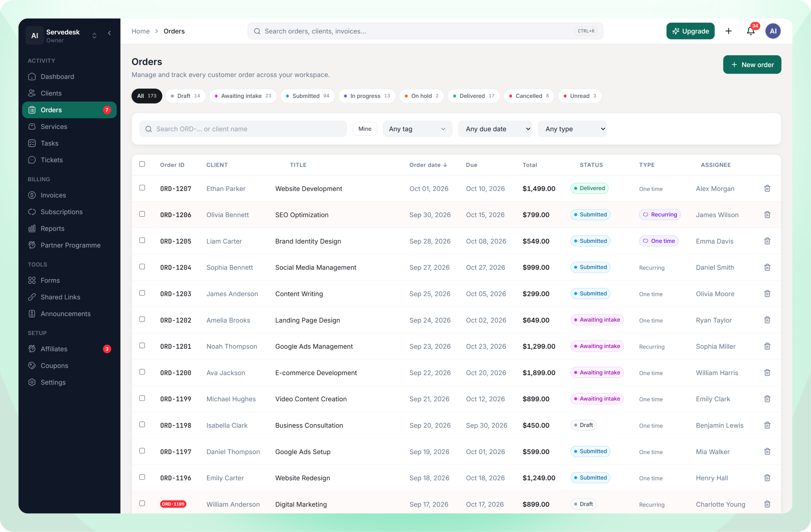Tick the checkbox for ORD-1207

pyautogui.click(x=142, y=188)
